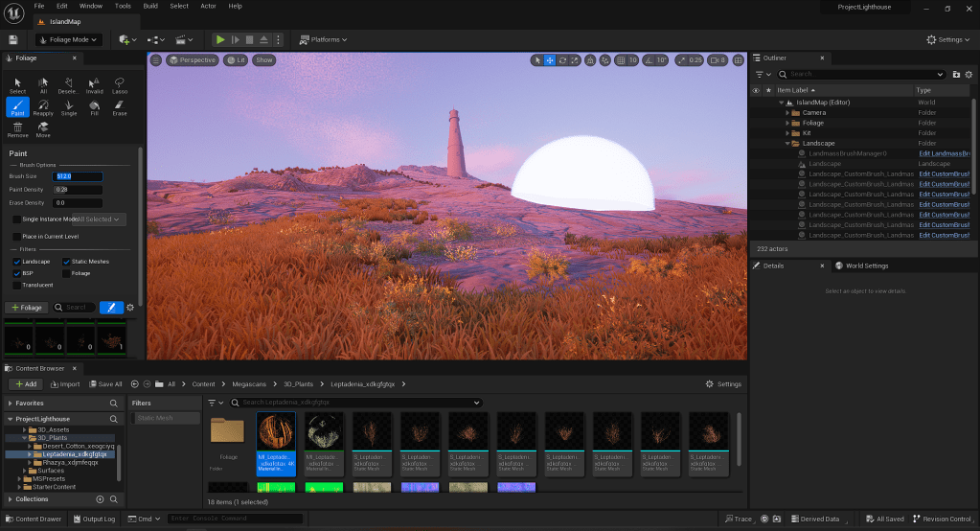Open the Foliage Mode dropdown
The image size is (980, 531).
[x=69, y=39]
